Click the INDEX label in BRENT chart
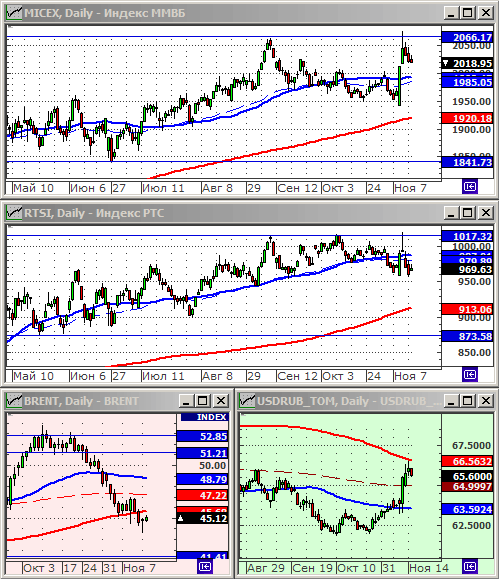 click(203, 417)
